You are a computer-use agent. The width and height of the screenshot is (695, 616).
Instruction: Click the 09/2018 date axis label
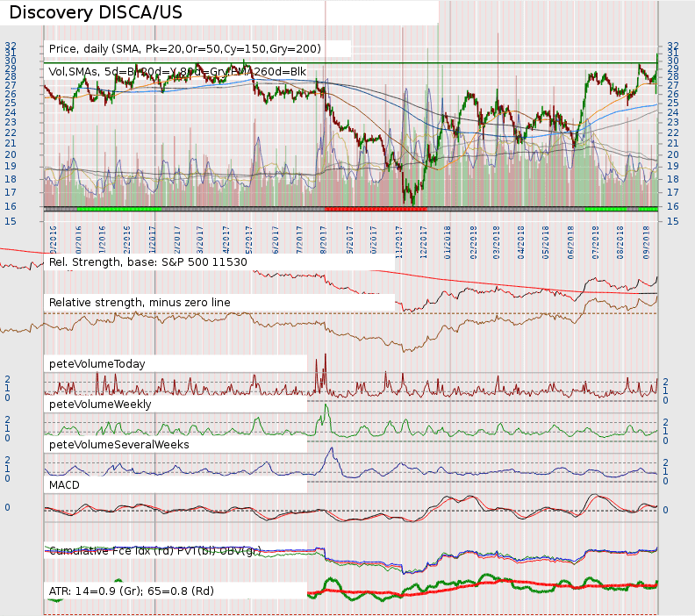point(646,242)
